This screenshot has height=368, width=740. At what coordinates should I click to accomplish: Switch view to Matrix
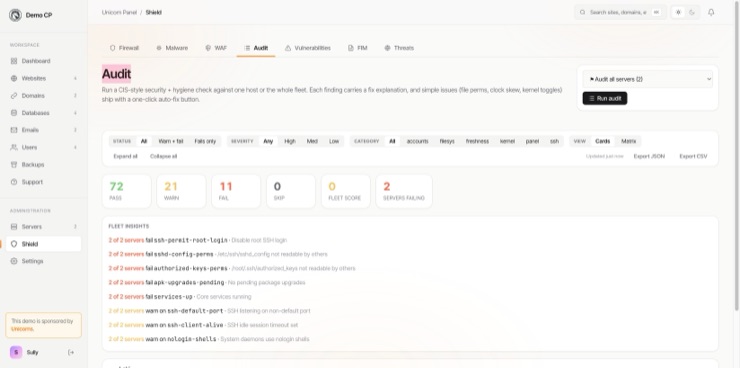pyautogui.click(x=628, y=141)
